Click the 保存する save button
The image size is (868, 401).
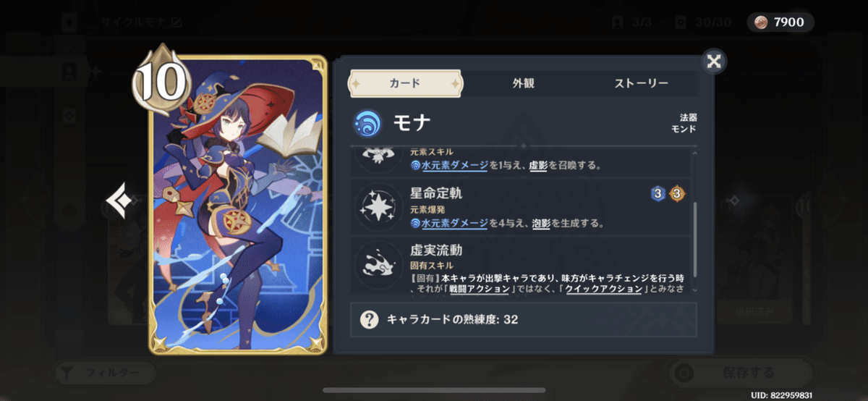748,373
